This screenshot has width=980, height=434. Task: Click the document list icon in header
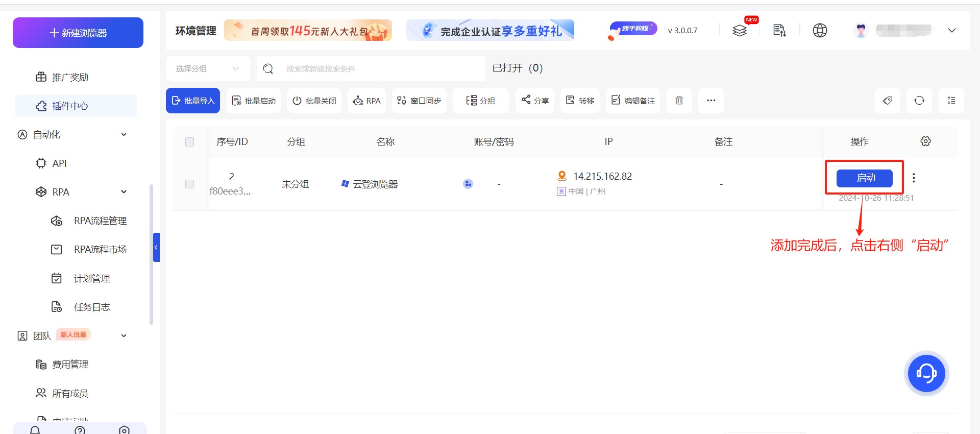(779, 31)
